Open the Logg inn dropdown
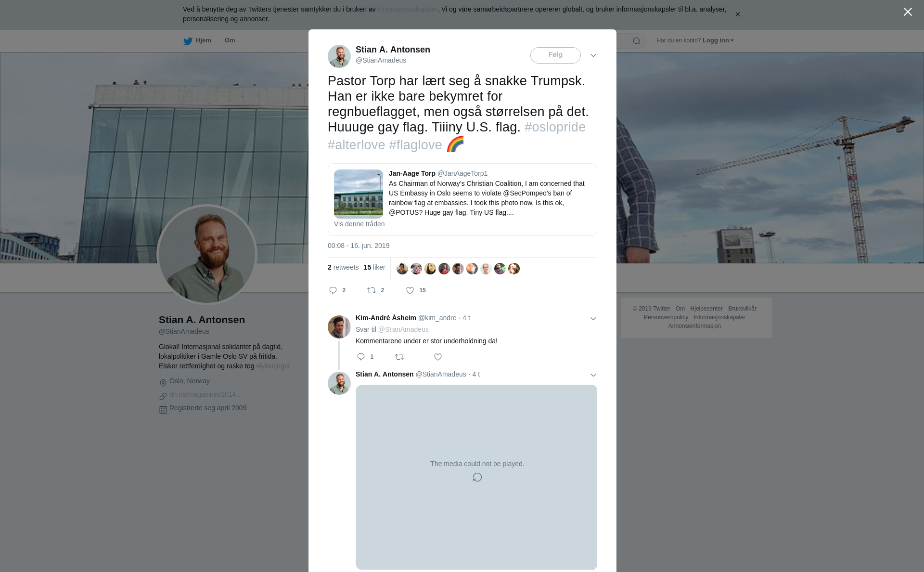The height and width of the screenshot is (572, 924). coord(718,40)
